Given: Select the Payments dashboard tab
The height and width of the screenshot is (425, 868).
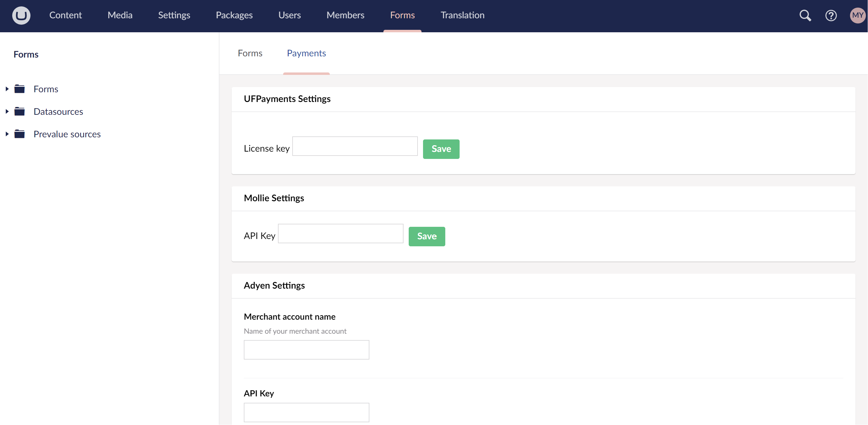Looking at the screenshot, I should coord(306,53).
